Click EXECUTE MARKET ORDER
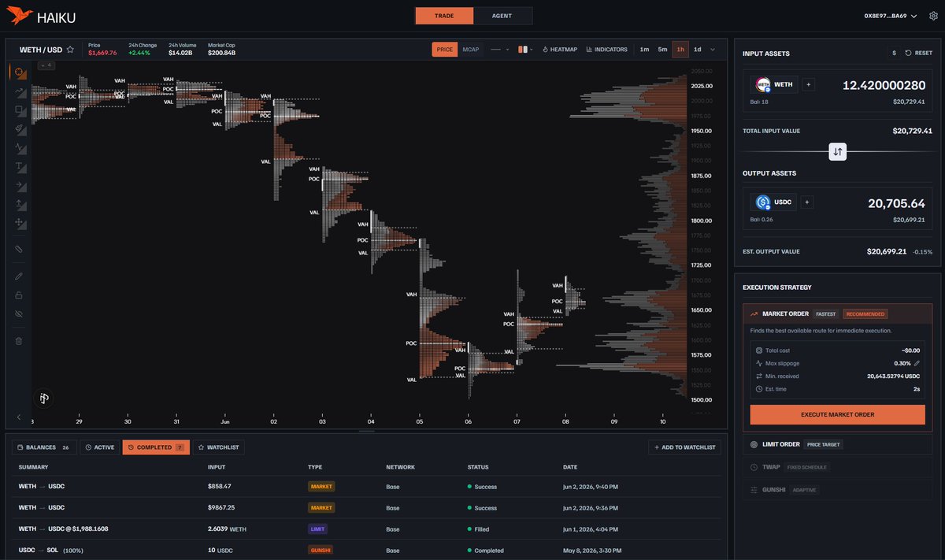This screenshot has height=560, width=945. (x=838, y=414)
